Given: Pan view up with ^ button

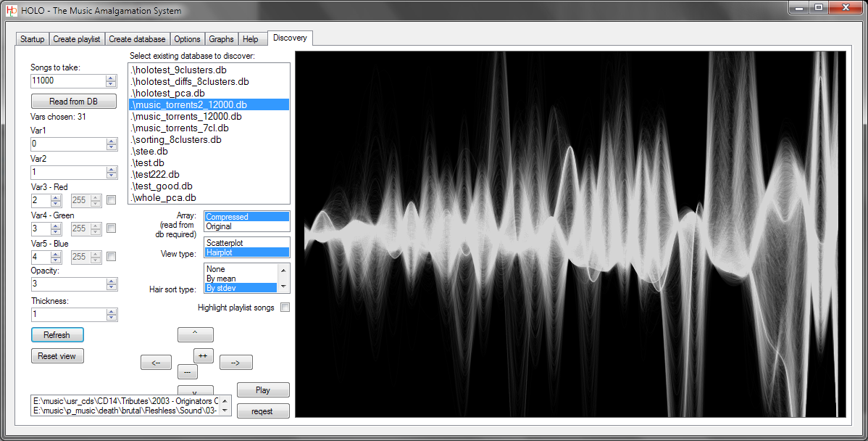Looking at the screenshot, I should [195, 334].
